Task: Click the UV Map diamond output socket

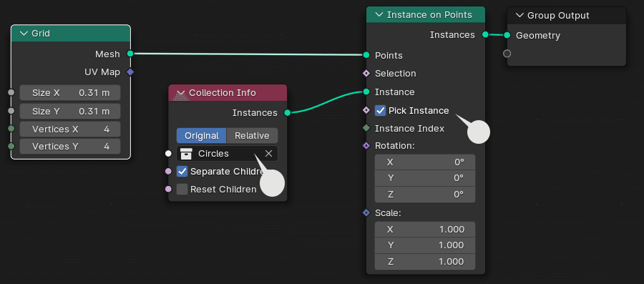Action: click(x=130, y=72)
